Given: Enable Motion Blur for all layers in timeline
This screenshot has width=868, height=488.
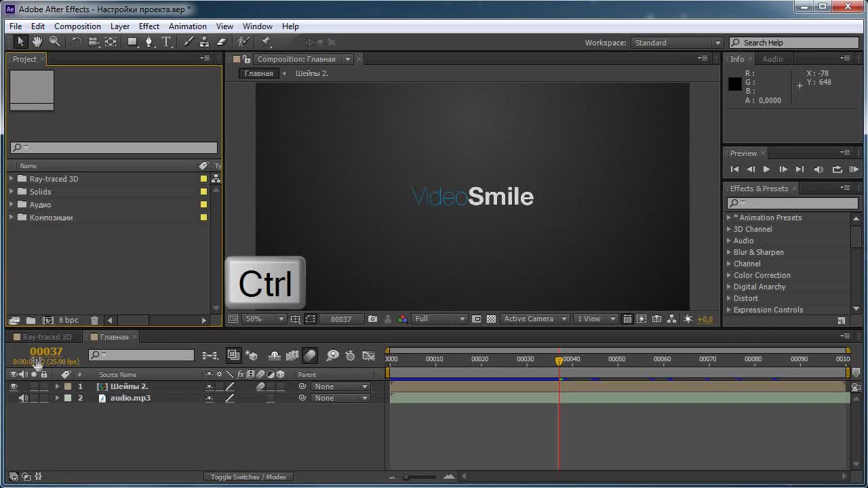Looking at the screenshot, I should [x=310, y=355].
